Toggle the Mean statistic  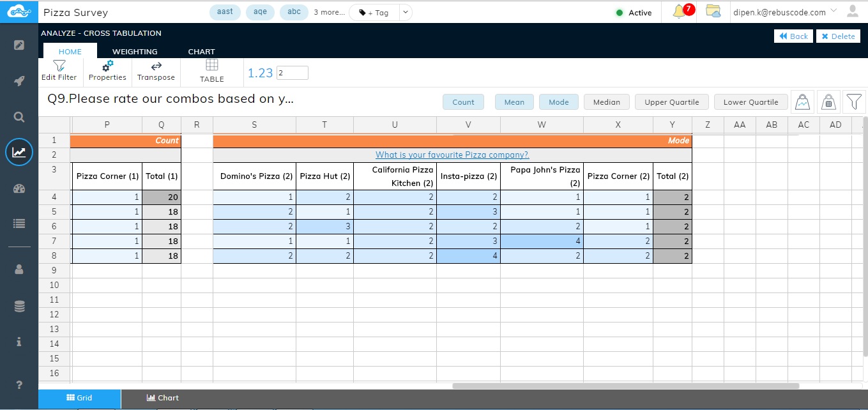514,102
